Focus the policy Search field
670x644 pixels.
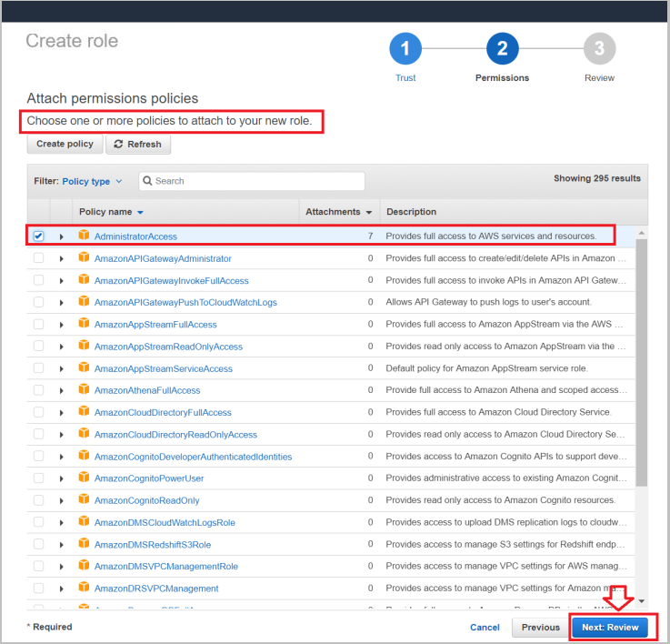(x=252, y=181)
